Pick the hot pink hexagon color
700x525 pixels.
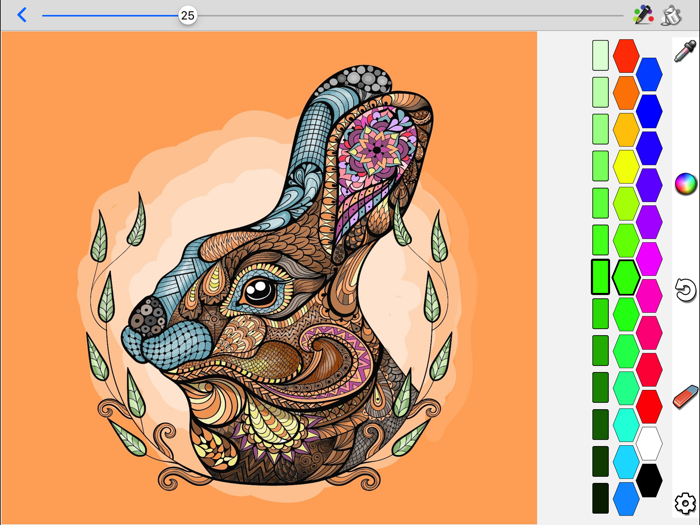(x=649, y=296)
